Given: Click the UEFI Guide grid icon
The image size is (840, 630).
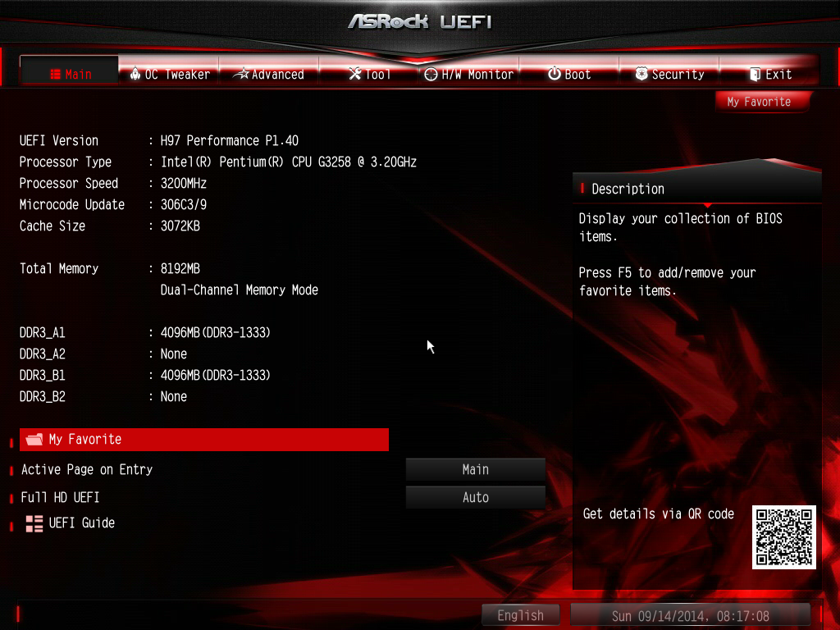Looking at the screenshot, I should point(34,523).
